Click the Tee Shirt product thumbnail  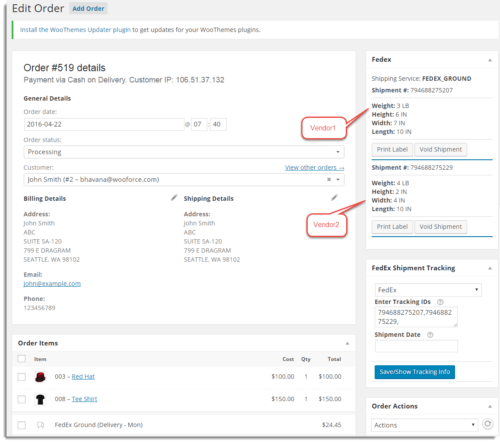(40, 399)
